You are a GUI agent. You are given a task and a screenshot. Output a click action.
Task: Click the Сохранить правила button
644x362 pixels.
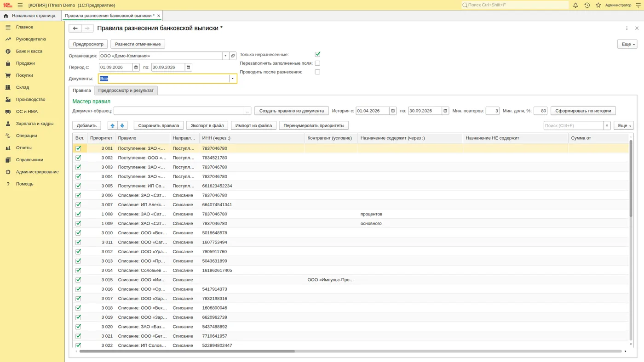click(159, 125)
